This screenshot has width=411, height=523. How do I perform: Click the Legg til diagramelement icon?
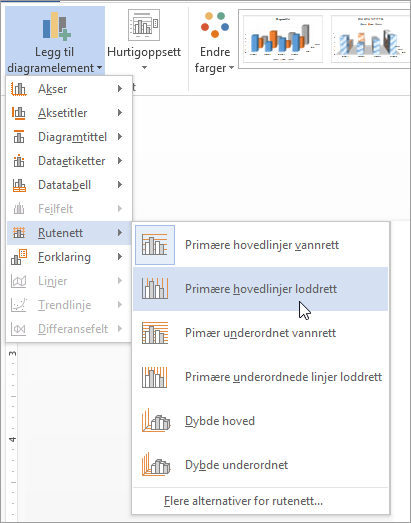[x=56, y=25]
